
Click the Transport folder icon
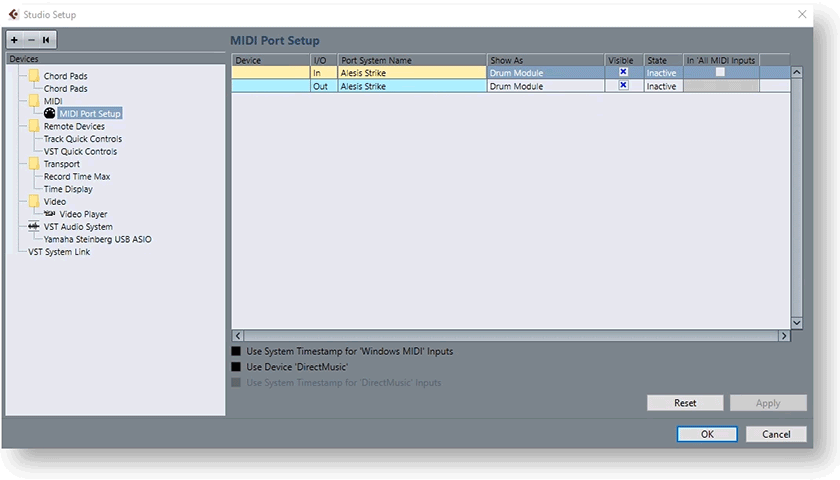[x=34, y=164]
